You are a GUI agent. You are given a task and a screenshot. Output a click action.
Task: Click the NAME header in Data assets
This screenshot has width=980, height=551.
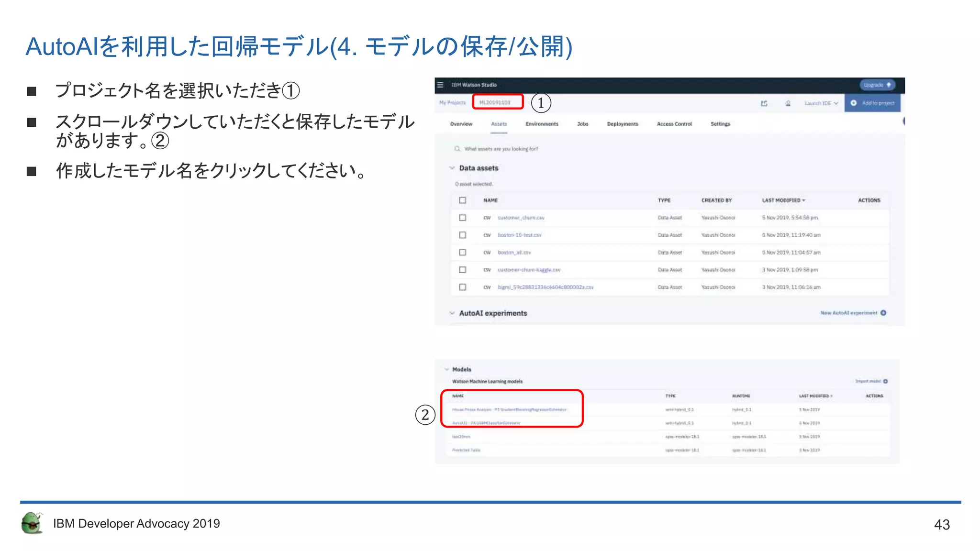coord(490,200)
